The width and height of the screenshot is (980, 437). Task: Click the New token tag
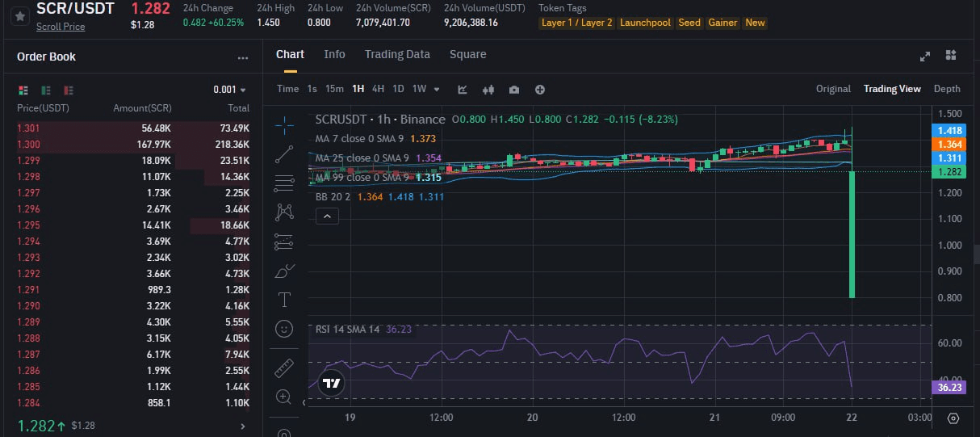pyautogui.click(x=755, y=23)
